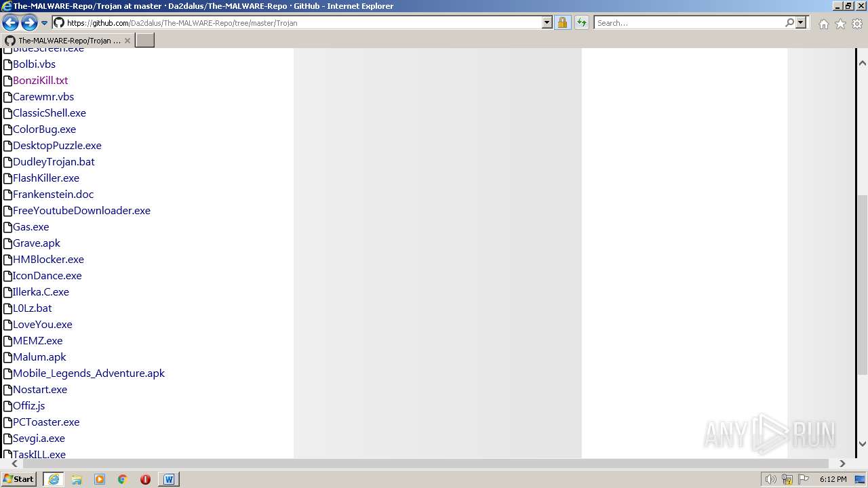Open Microsoft Word taskbar icon
Screen dimensions: 868x488
[x=169, y=479]
